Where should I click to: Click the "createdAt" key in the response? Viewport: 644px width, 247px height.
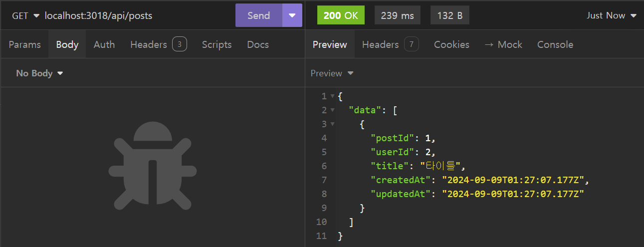pyautogui.click(x=401, y=180)
